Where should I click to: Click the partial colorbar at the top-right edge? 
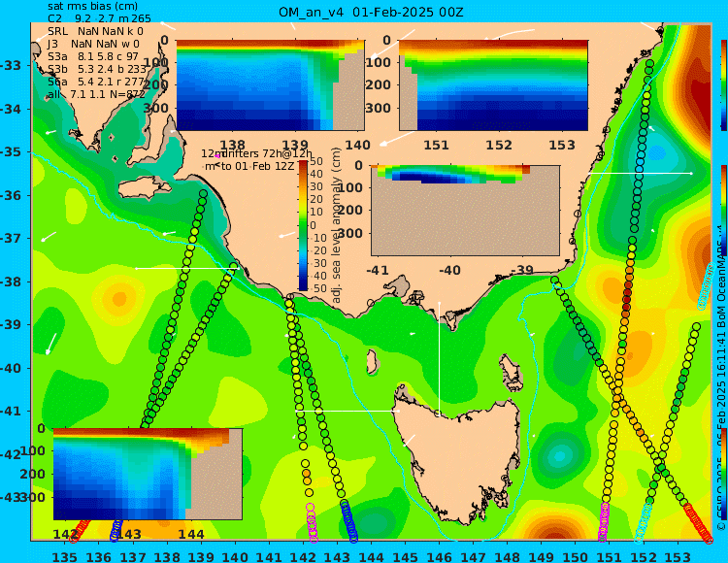[x=724, y=85]
